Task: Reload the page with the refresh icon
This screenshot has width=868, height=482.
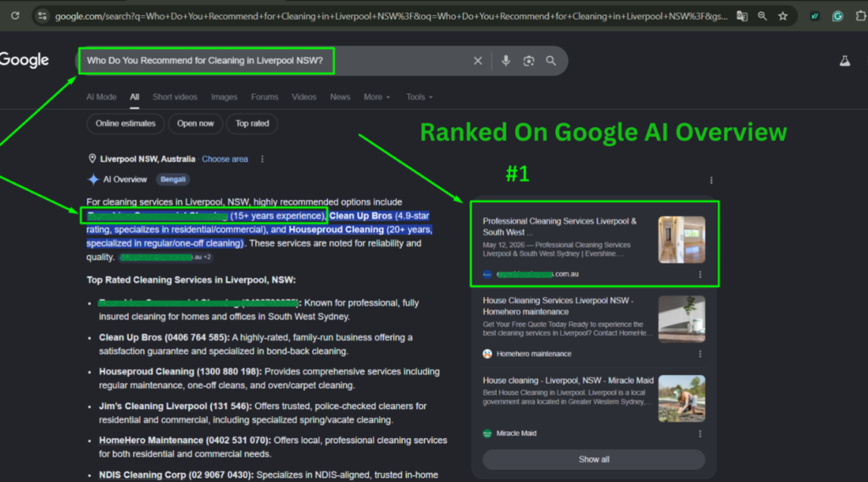Action: point(15,15)
